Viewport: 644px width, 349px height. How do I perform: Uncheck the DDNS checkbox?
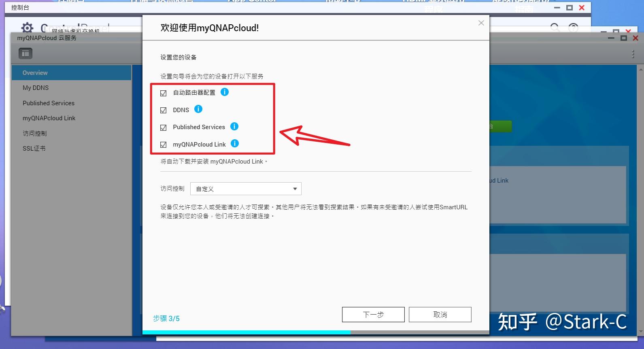click(164, 110)
